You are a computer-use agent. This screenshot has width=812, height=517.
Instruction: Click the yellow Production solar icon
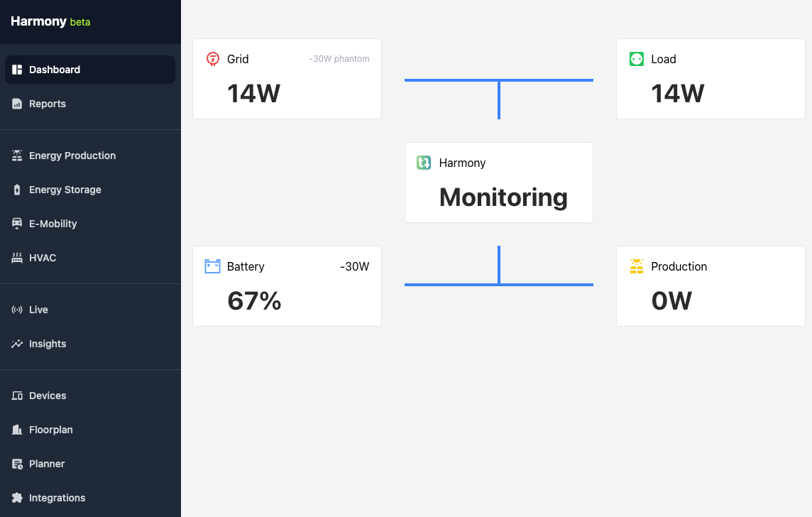[x=637, y=266]
